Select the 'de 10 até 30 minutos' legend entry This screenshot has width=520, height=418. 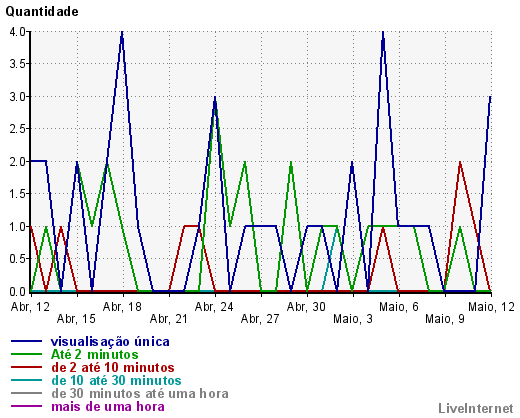[x=116, y=381]
